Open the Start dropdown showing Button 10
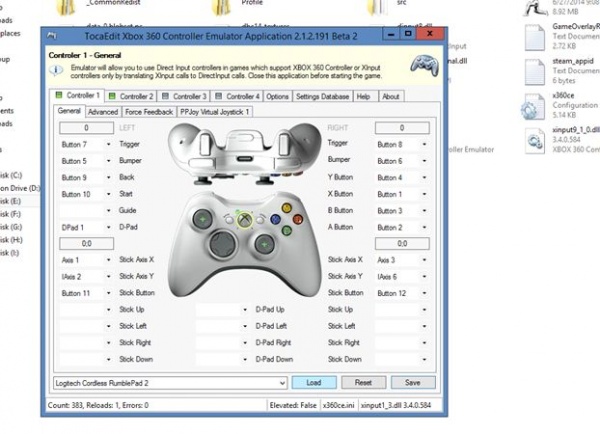 point(86,194)
